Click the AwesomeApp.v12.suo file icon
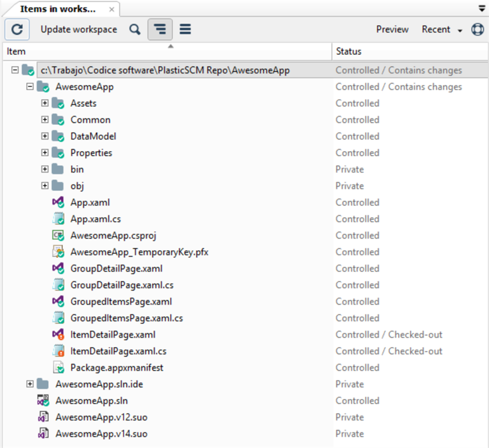Viewport: 489px width, 448px height. (43, 417)
